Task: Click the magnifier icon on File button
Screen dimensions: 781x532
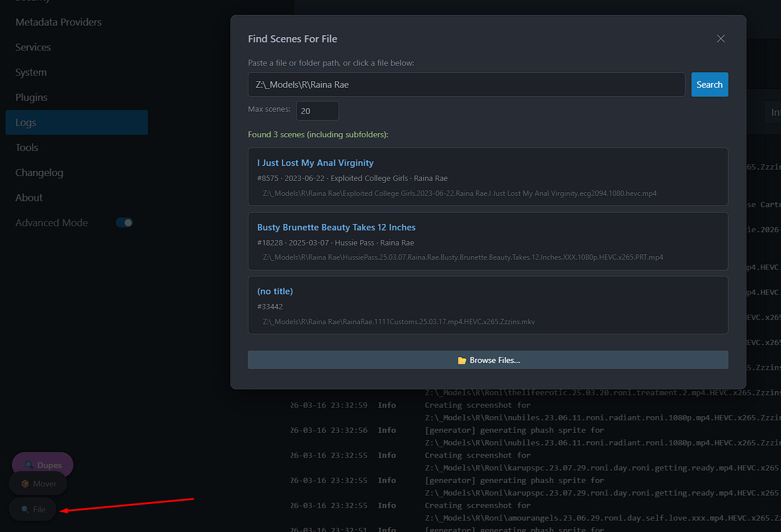Action: [x=24, y=509]
